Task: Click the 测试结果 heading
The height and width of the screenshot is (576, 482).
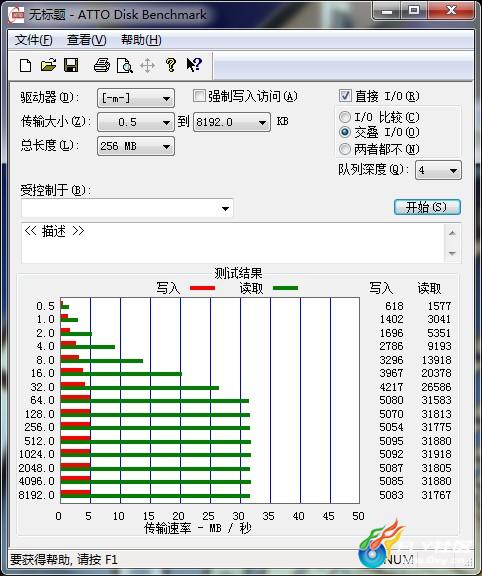Action: coord(238,273)
